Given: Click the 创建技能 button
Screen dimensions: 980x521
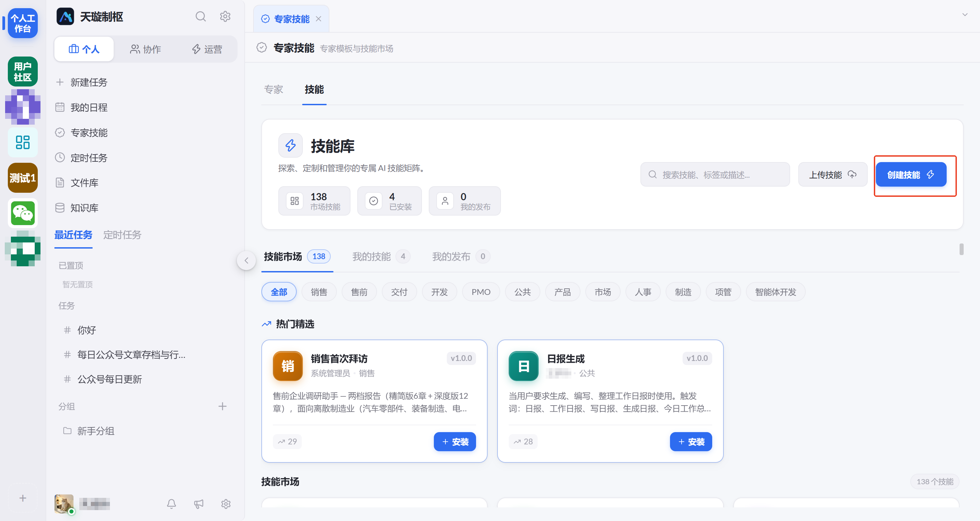Looking at the screenshot, I should 911,175.
